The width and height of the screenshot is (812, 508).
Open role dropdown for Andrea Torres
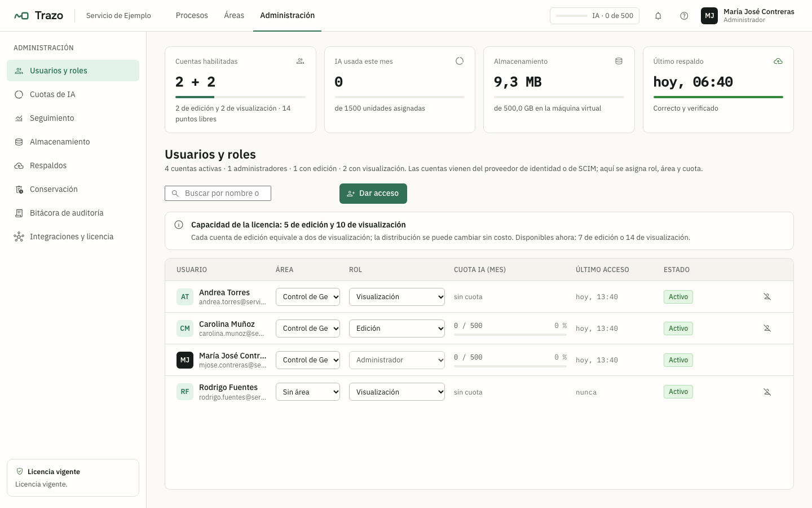[x=397, y=297]
